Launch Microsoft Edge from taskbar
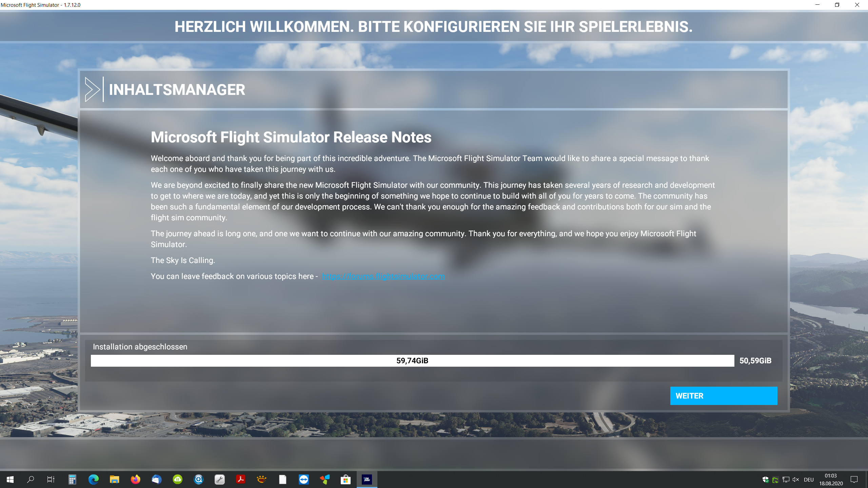Viewport: 868px width, 488px height. [x=93, y=479]
